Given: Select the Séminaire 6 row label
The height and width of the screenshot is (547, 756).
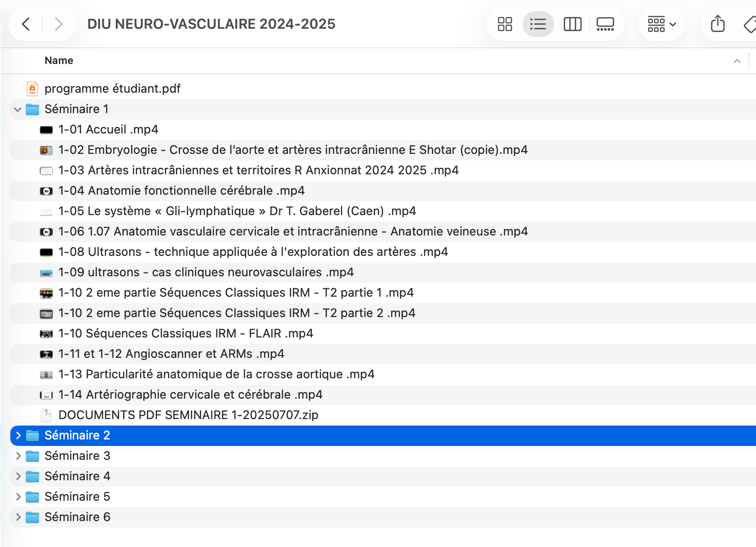Looking at the screenshot, I should point(77,517).
